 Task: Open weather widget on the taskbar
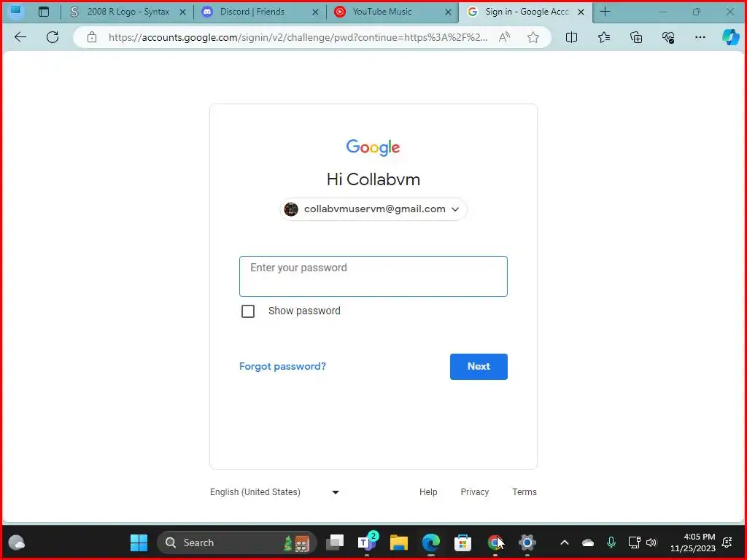tap(17, 542)
